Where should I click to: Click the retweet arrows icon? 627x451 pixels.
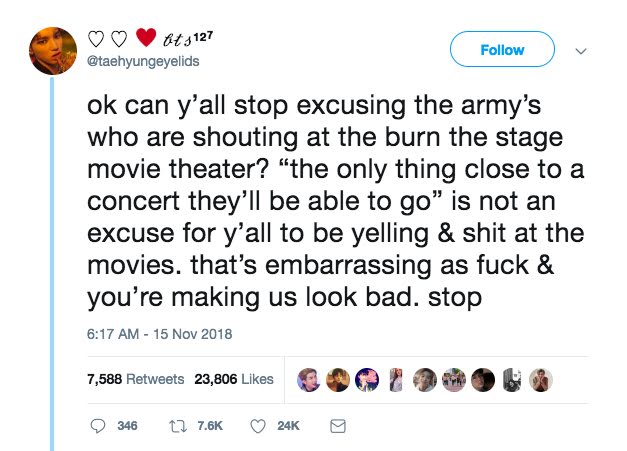point(178,426)
